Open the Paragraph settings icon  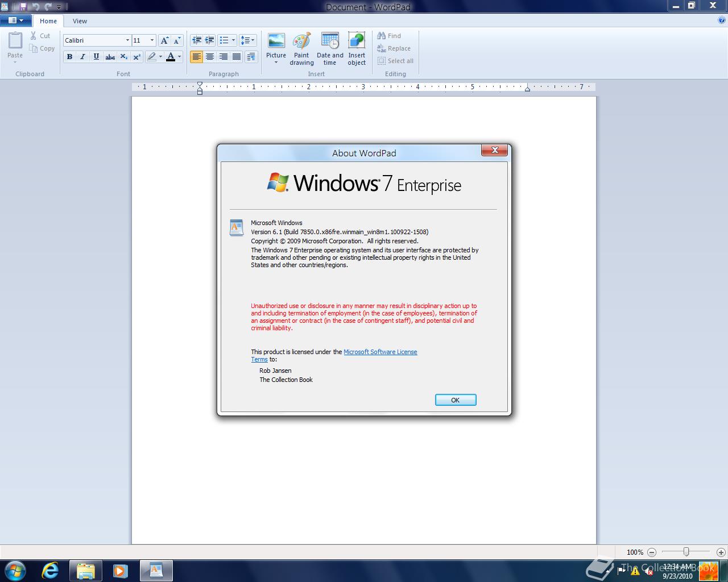(251, 57)
